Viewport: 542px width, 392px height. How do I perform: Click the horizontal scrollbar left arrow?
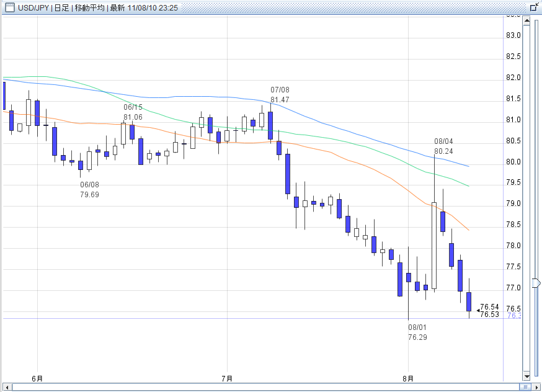click(x=7, y=387)
